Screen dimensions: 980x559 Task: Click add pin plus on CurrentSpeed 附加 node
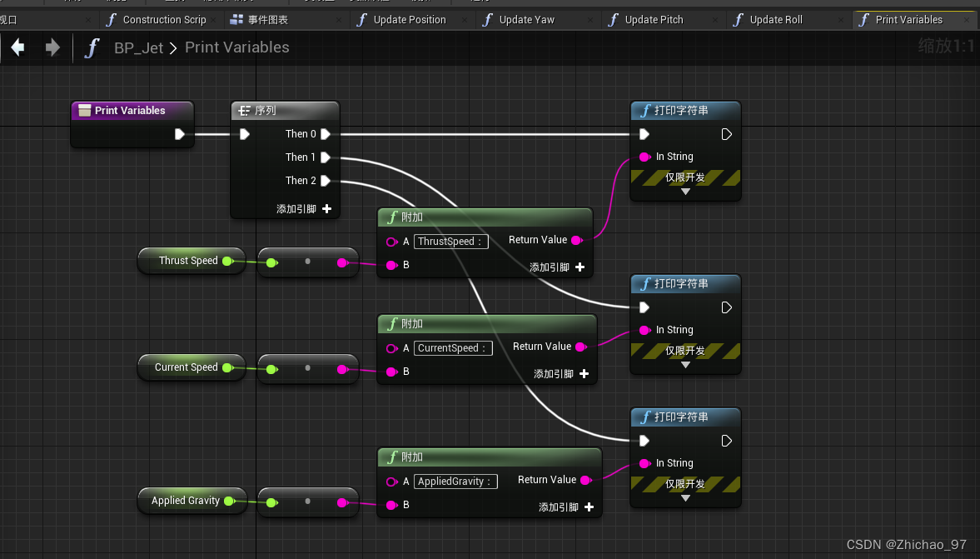[x=584, y=373]
